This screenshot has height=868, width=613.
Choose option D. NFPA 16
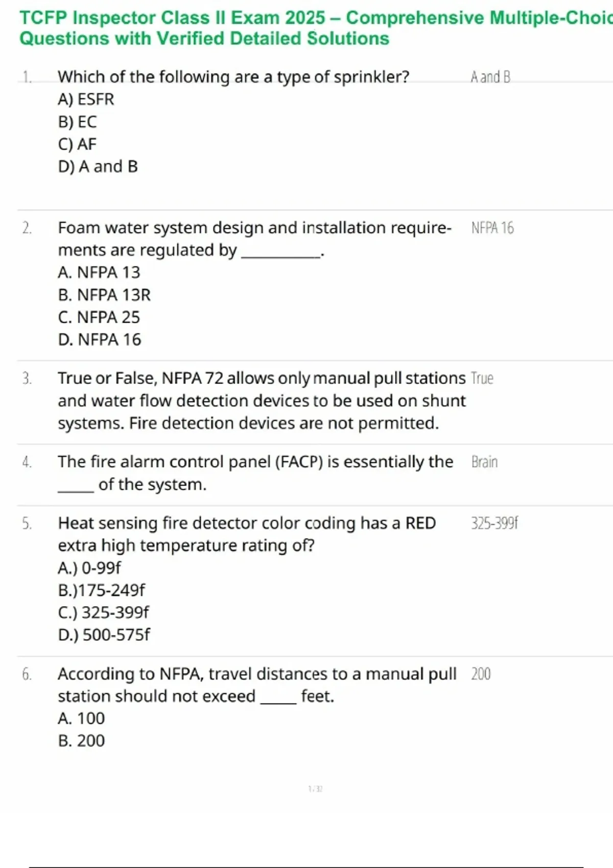click(x=99, y=340)
